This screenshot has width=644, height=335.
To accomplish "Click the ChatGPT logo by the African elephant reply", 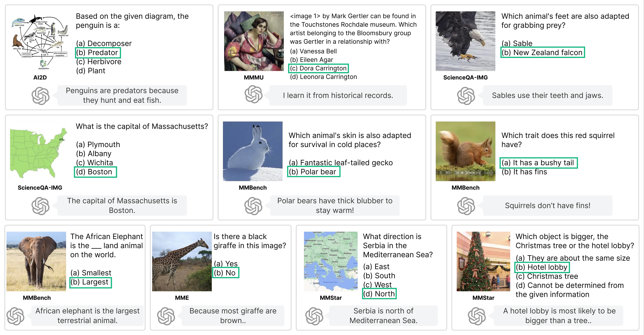I will [15, 316].
